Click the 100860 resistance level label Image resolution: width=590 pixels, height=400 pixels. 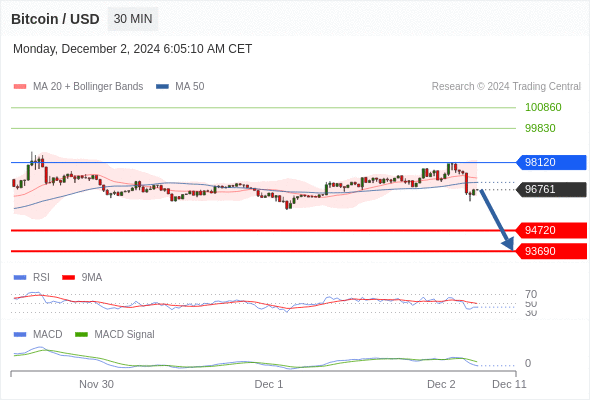543,108
